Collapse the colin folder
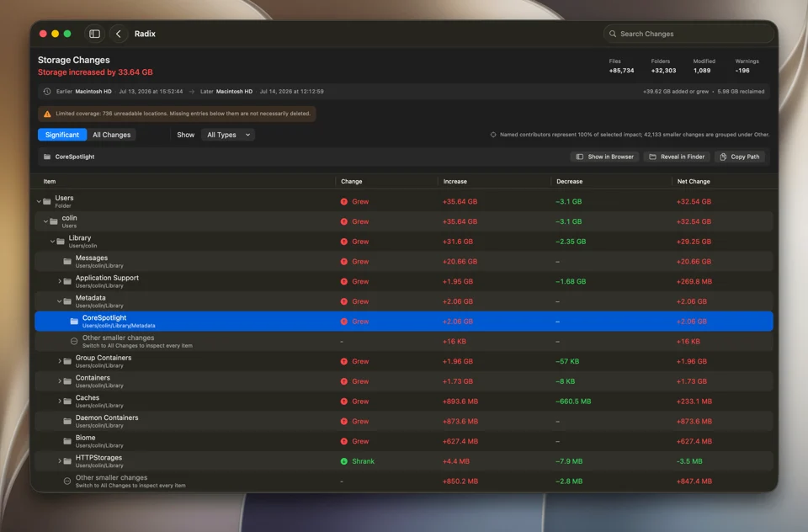Screen dimensions: 808x532 [x=45, y=221]
